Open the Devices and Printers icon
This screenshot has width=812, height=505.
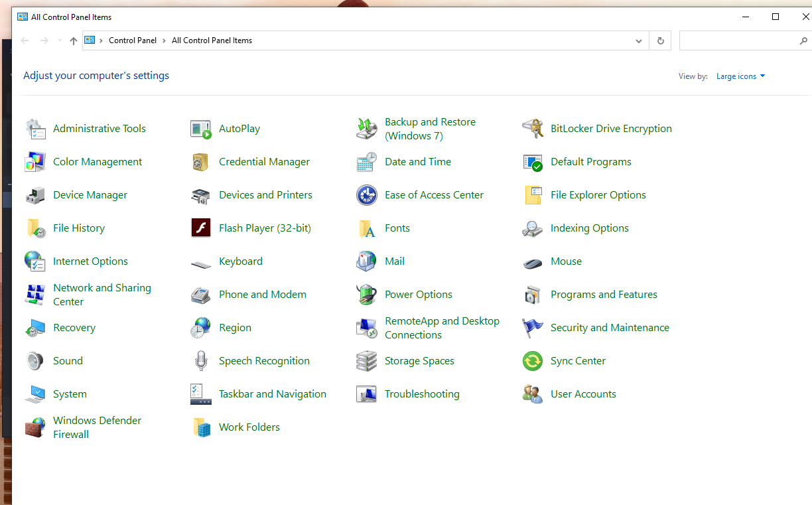tap(201, 195)
